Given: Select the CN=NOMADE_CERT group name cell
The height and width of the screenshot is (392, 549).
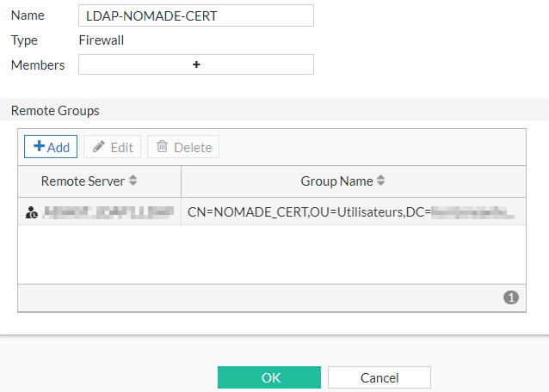Looking at the screenshot, I should 353,211.
